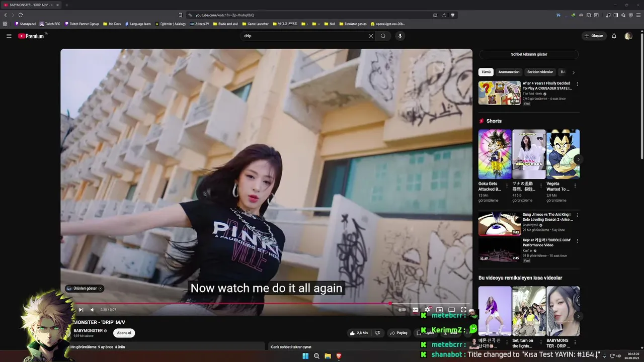This screenshot has width=644, height=362.
Task: Open AfreecaTV bookmark
Action: (x=199, y=24)
